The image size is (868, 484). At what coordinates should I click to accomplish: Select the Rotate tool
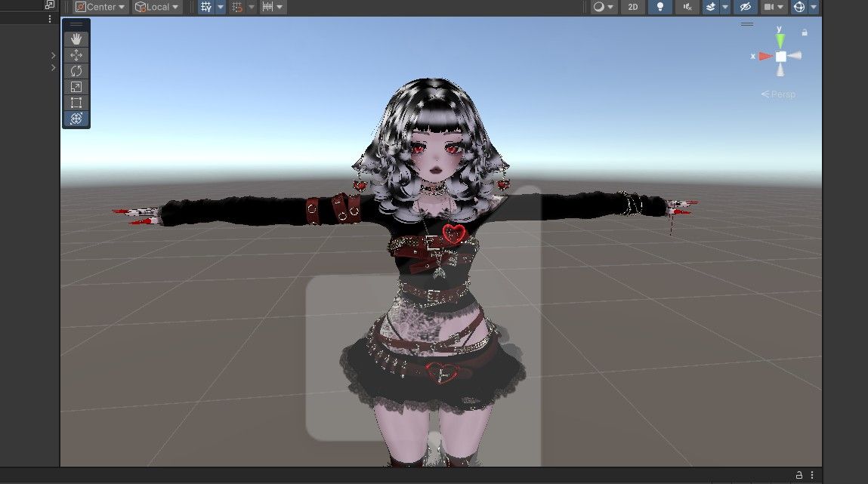76,71
